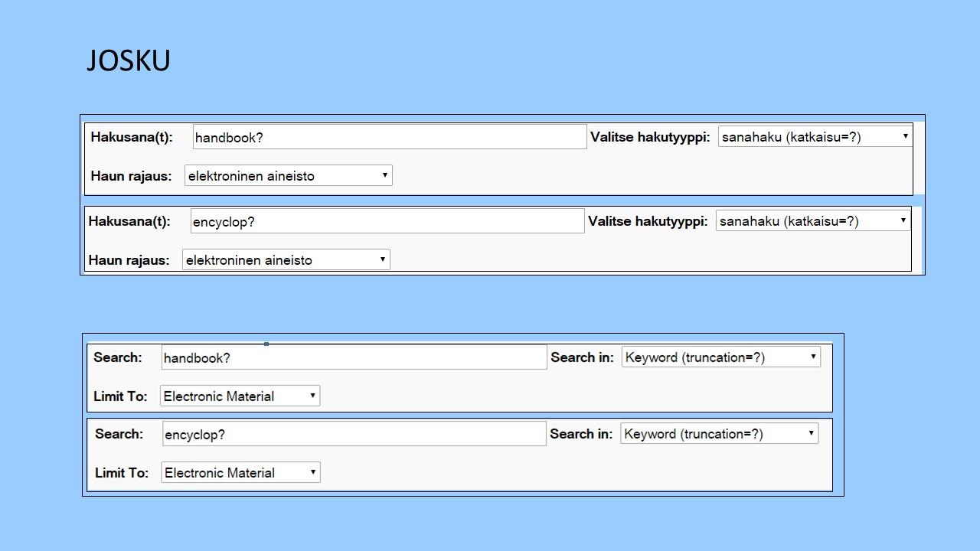Open 'Haun rajaus' dropdown below the Finnish handbook? field
Screen dimensions: 980x551
click(x=289, y=175)
